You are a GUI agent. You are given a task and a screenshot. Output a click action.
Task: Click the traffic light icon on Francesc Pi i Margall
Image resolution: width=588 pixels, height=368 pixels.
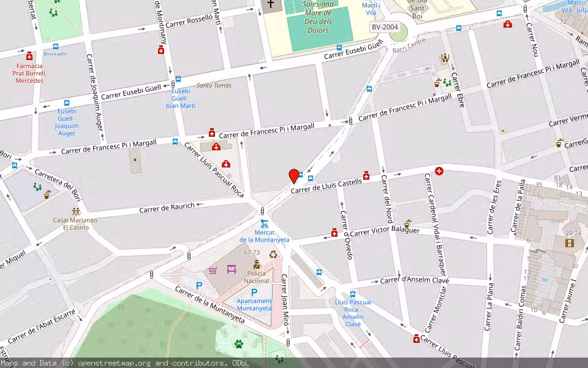coord(350,121)
